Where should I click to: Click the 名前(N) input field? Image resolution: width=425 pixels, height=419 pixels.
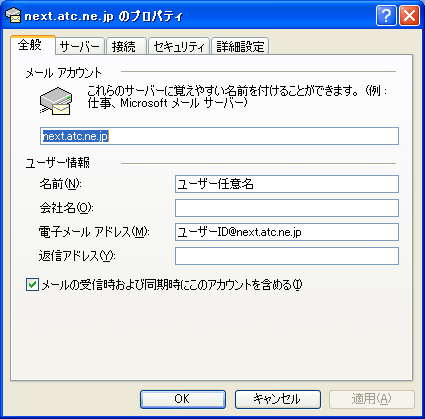(x=287, y=184)
